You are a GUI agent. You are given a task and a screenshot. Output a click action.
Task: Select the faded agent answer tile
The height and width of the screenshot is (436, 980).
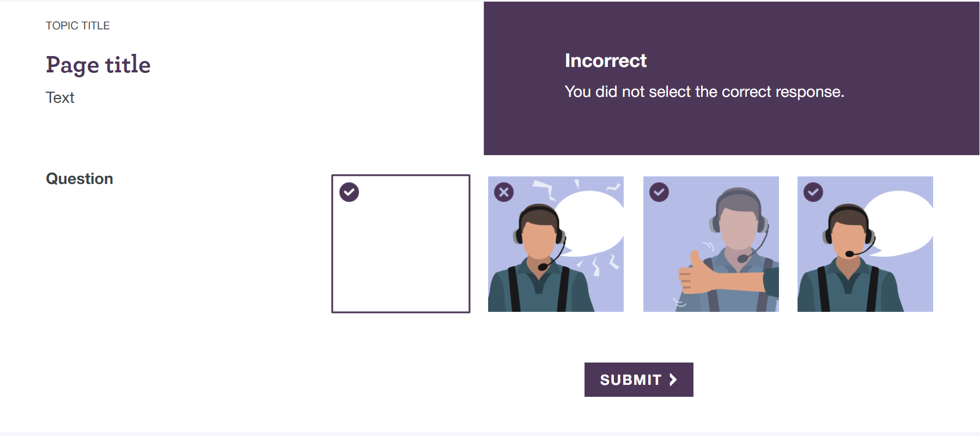pos(711,244)
